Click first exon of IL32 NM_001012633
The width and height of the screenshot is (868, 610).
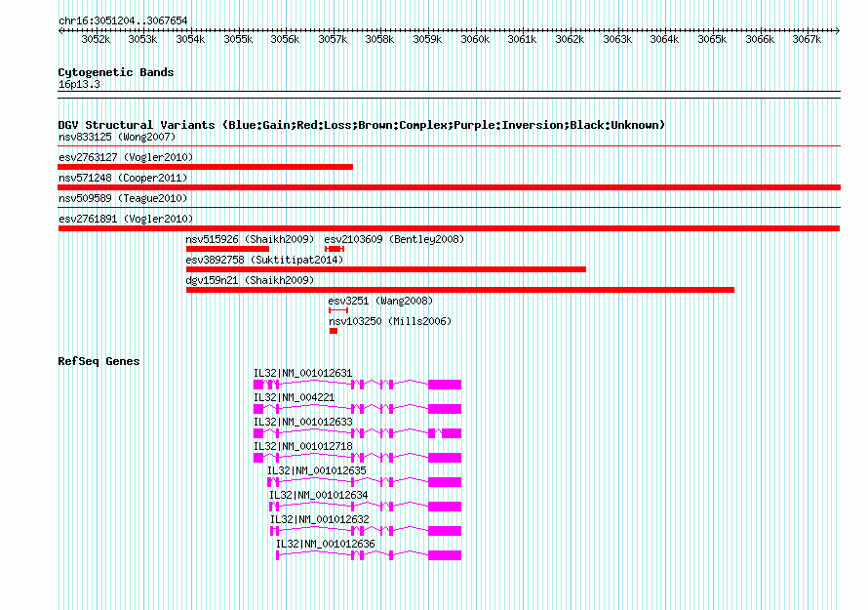[x=258, y=433]
